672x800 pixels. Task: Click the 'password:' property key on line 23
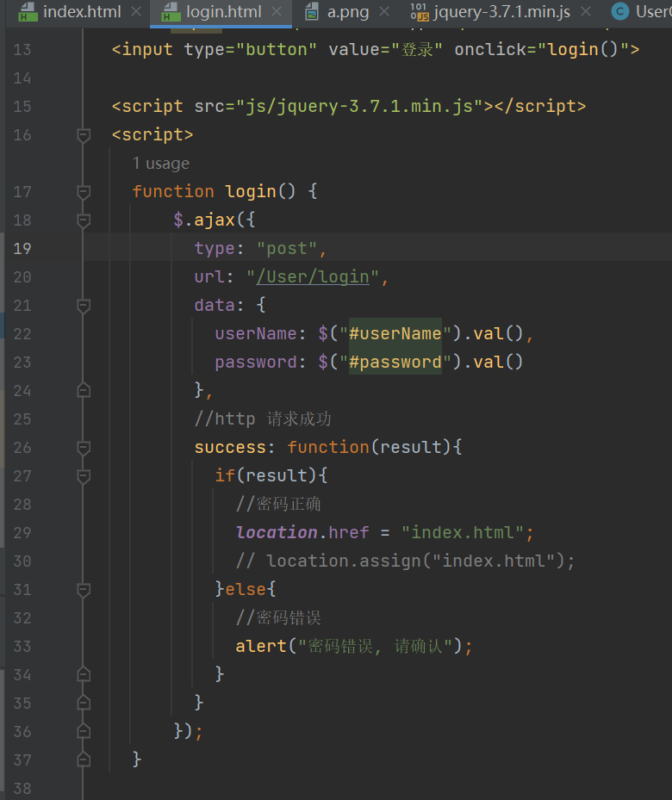(260, 363)
